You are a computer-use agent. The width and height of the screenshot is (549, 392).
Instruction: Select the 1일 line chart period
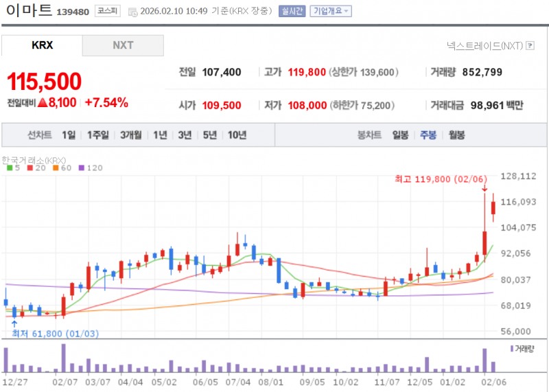click(69, 135)
